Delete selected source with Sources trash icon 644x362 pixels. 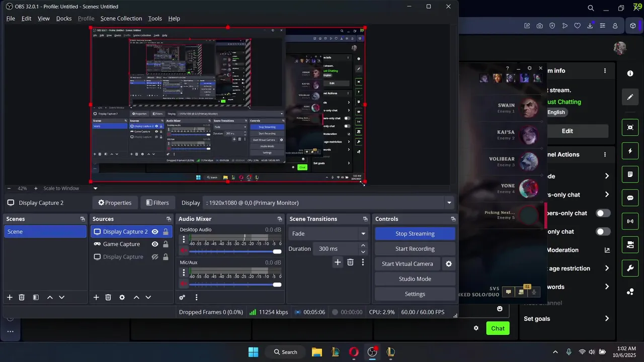click(x=108, y=297)
